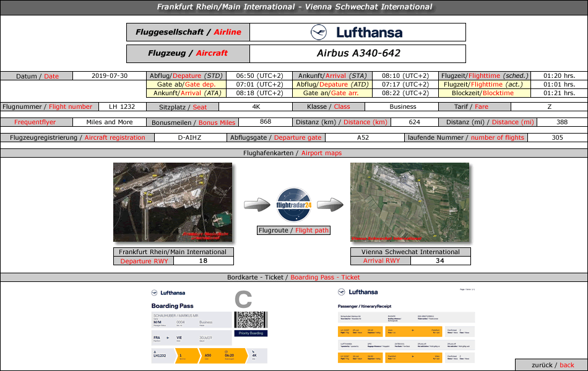Click the Klasse / Class label

click(329, 107)
